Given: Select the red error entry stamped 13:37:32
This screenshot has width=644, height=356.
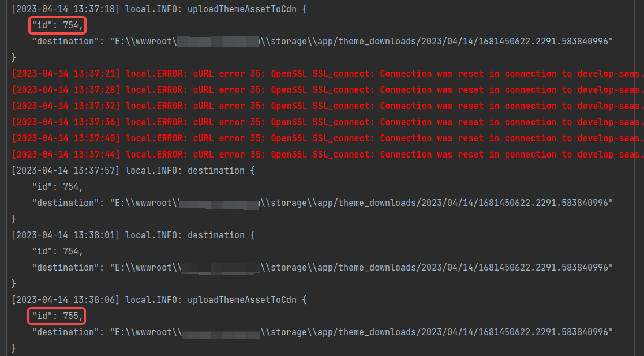Looking at the screenshot, I should point(327,106).
